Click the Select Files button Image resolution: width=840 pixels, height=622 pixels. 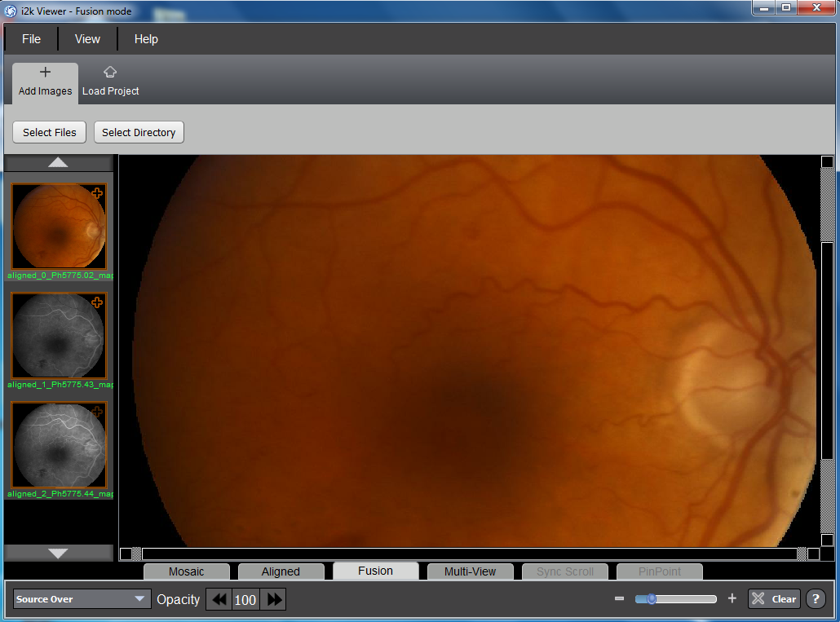click(49, 132)
